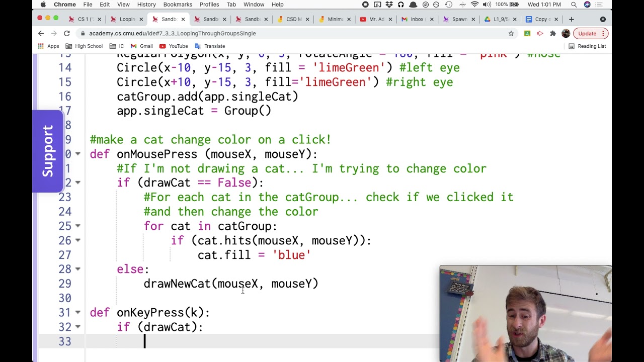Open the Chrome app menu
The height and width of the screenshot is (362, 644).
(x=64, y=5)
